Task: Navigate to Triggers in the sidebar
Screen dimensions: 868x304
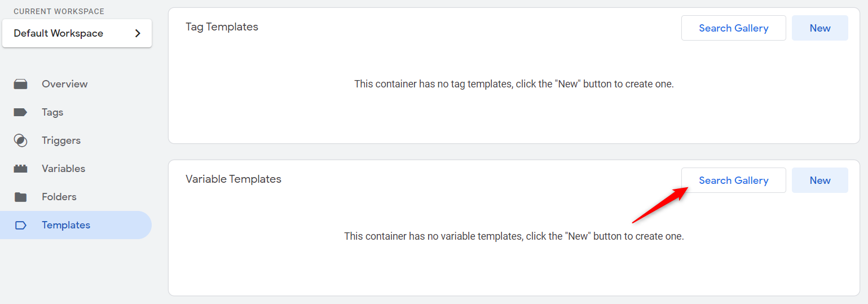Action: (x=61, y=140)
